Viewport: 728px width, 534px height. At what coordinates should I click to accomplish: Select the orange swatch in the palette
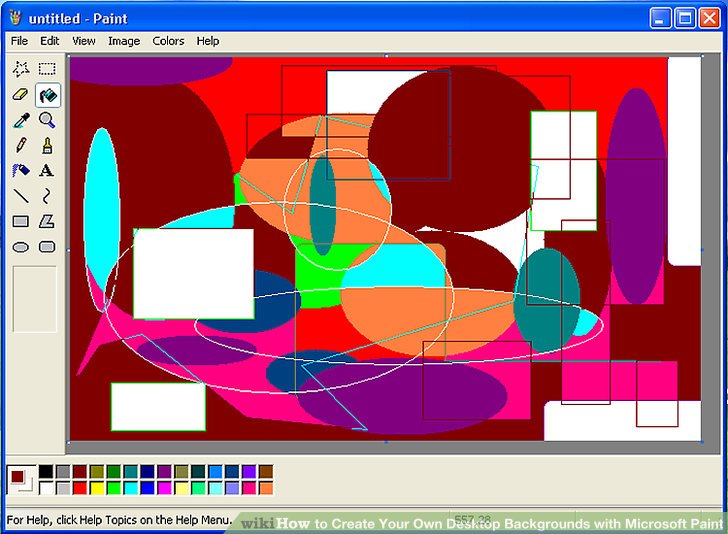266,488
